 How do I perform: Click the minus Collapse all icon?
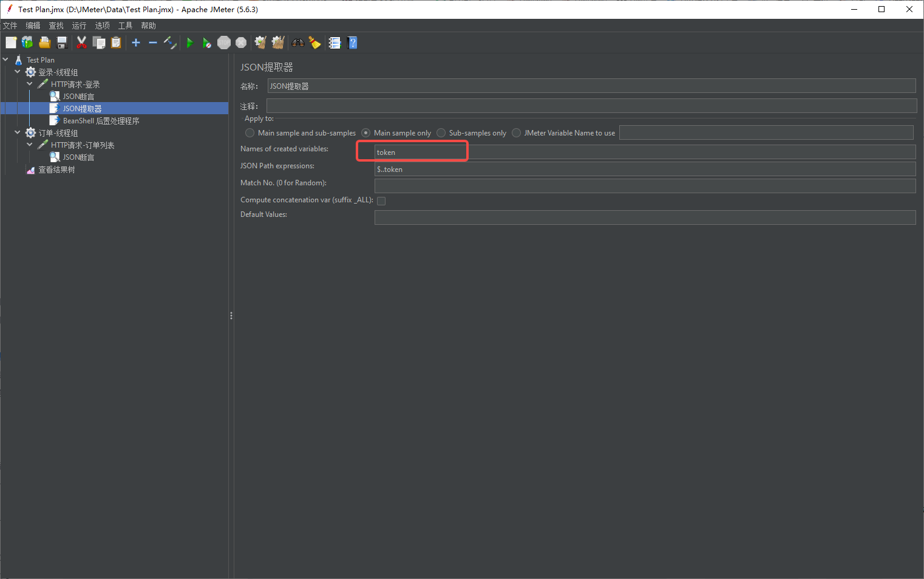[x=153, y=43]
